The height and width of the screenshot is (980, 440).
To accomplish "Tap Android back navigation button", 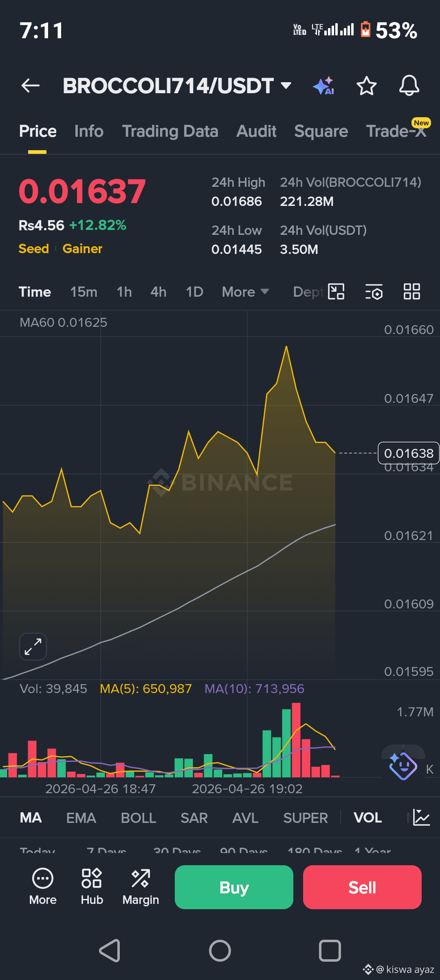I will (x=110, y=951).
